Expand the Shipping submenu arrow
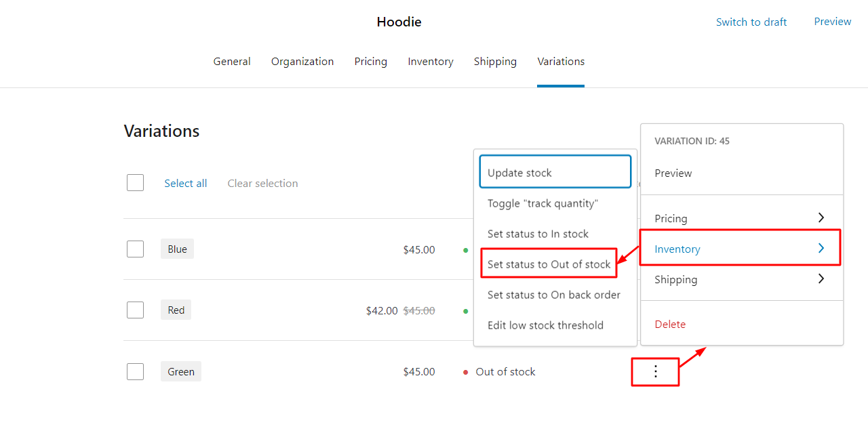 point(821,279)
